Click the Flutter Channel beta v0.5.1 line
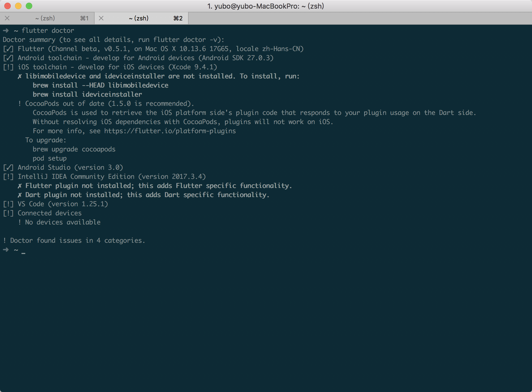Image resolution: width=532 pixels, height=392 pixels. pyautogui.click(x=153, y=49)
